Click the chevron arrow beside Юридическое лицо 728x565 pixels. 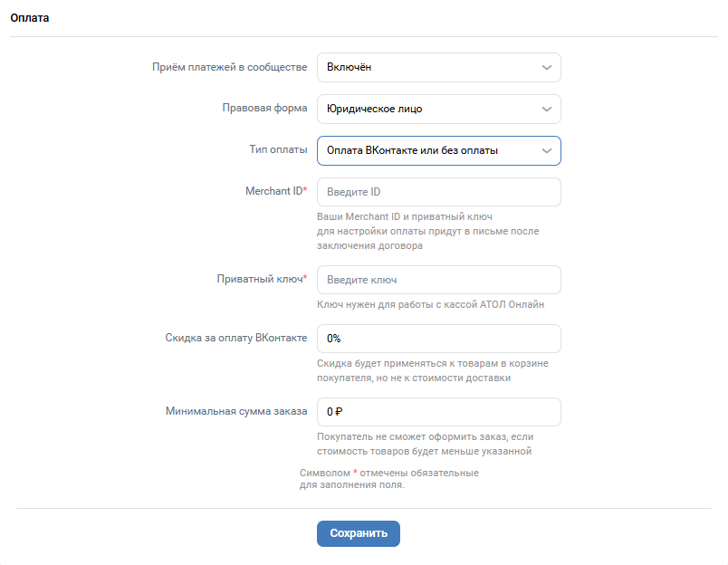[x=547, y=109]
